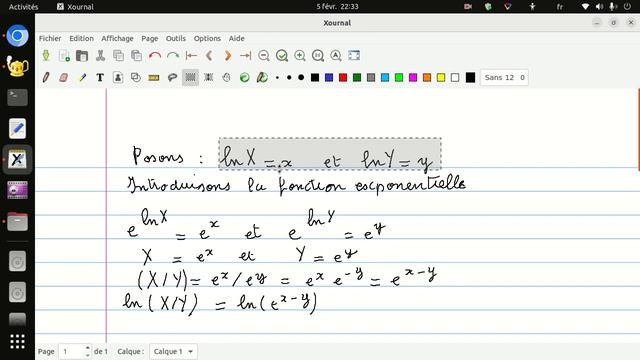Open the Sans 12 font chooser
This screenshot has height=360, width=640.
504,78
